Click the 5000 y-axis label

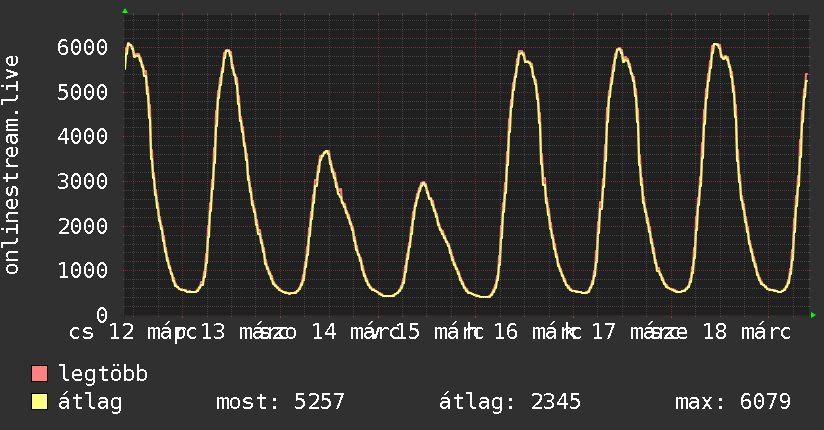point(83,92)
